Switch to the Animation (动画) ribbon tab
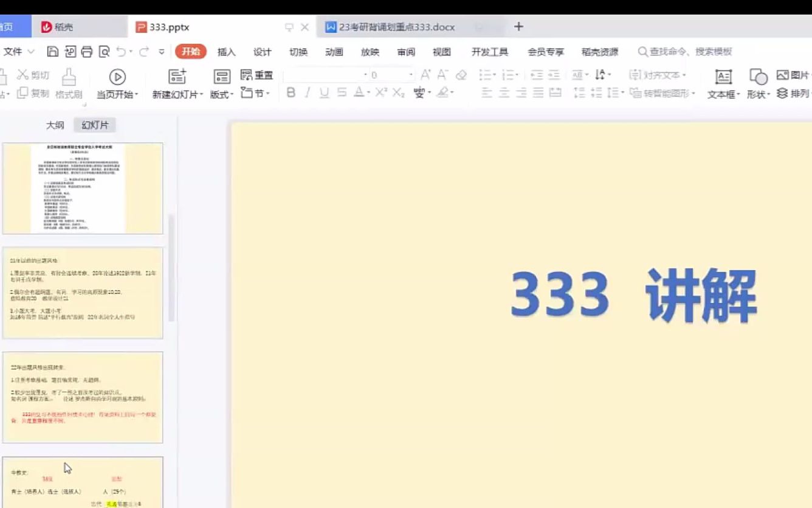 point(334,52)
